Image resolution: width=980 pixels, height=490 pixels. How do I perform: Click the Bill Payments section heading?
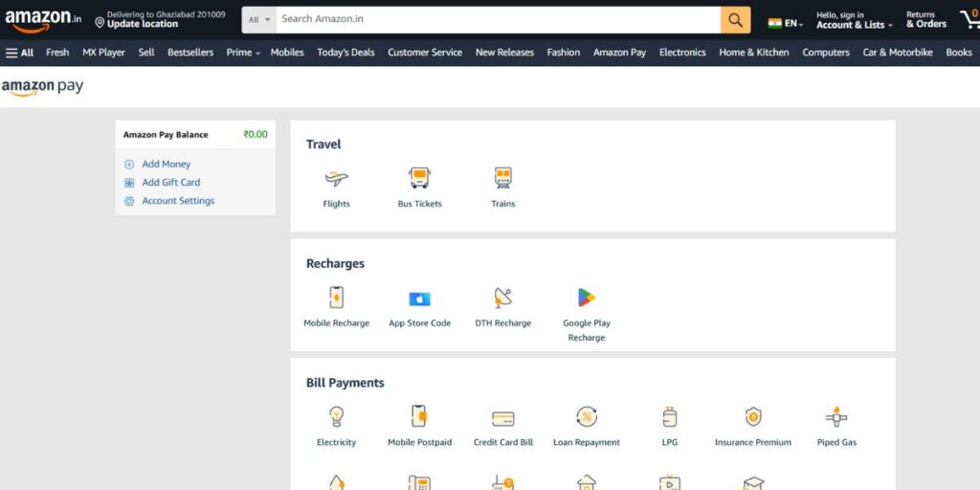pos(345,383)
